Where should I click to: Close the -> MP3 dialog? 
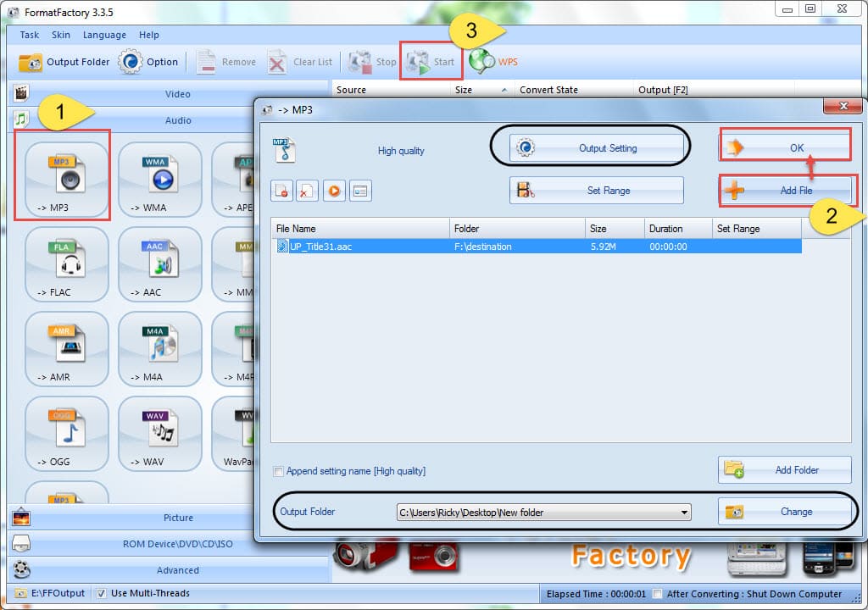(x=843, y=106)
